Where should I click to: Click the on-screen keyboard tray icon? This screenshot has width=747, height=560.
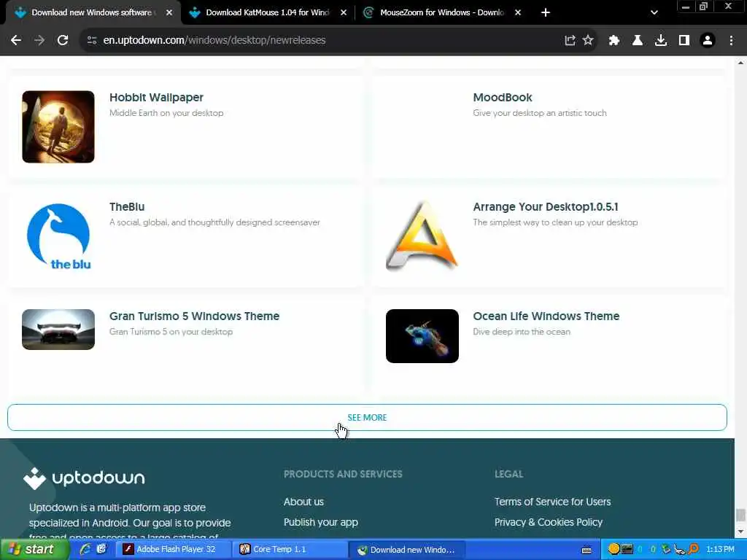tap(587, 550)
